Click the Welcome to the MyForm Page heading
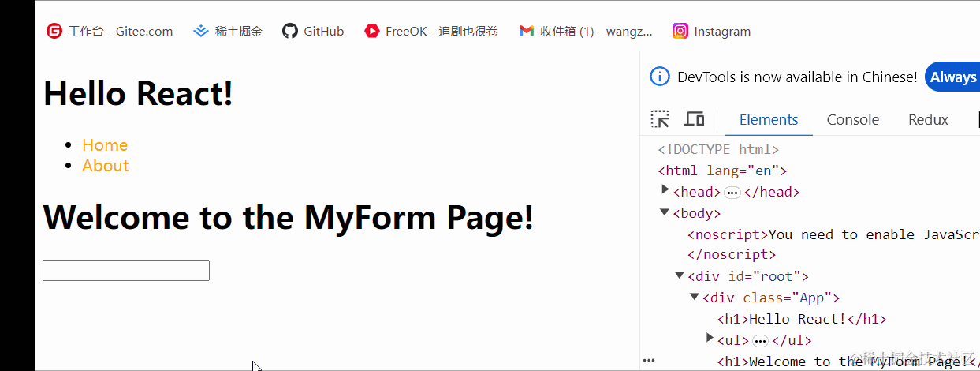The height and width of the screenshot is (371, 980). 289,217
